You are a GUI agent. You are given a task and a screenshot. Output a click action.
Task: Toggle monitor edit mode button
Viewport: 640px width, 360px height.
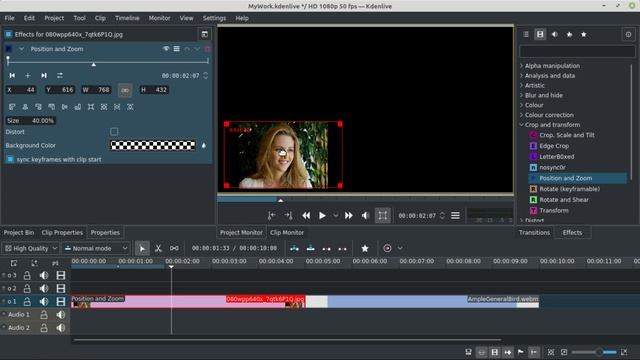382,216
